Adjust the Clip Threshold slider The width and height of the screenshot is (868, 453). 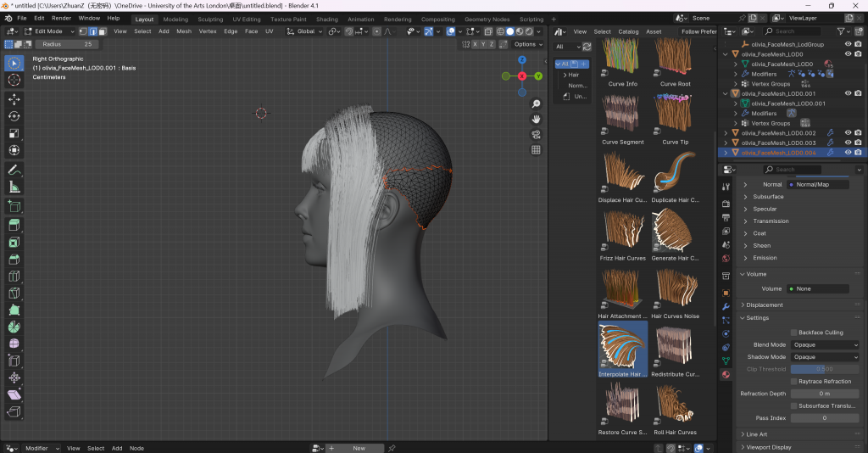tap(825, 369)
